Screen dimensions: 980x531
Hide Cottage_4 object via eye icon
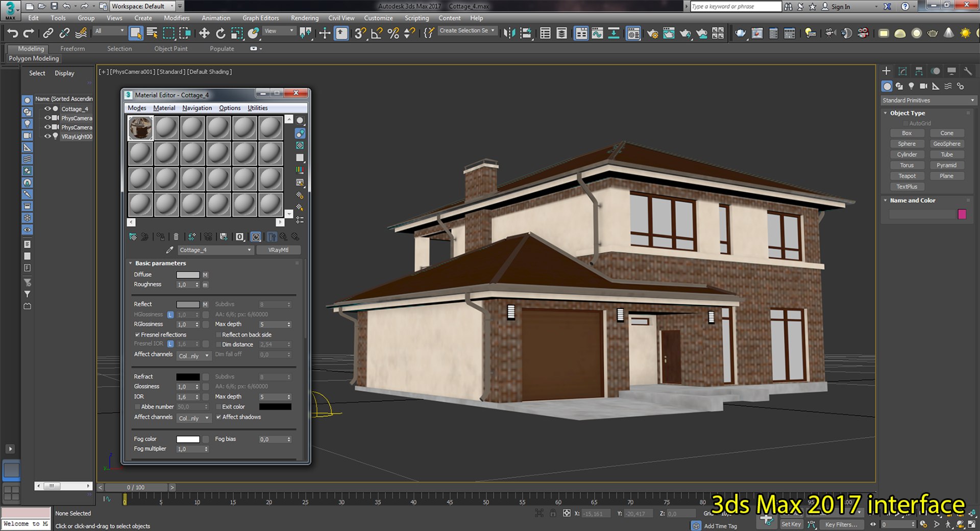[x=47, y=109]
